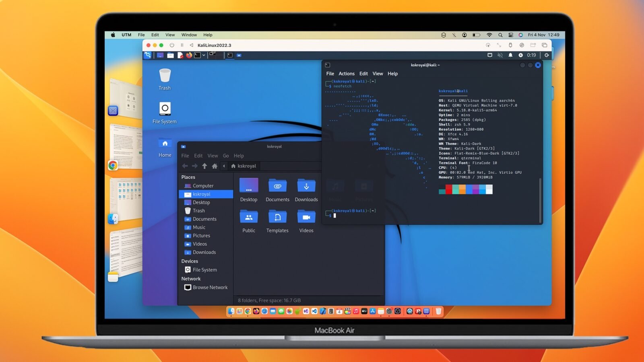
Task: Open the terminal Edit menu
Action: click(363, 74)
